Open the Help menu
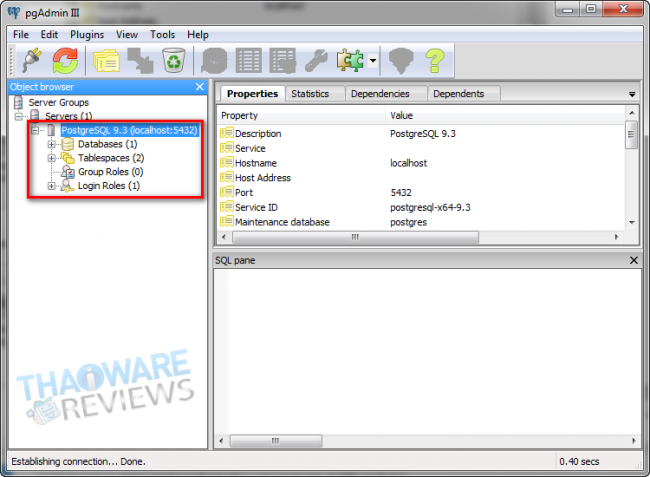Screen dimensions: 650x477 [x=197, y=34]
